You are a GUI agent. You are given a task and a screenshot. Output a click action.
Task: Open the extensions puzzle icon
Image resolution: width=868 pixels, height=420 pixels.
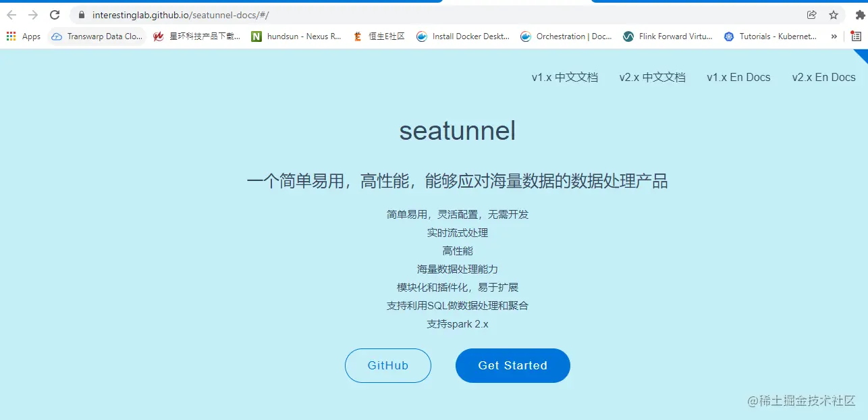click(x=860, y=15)
